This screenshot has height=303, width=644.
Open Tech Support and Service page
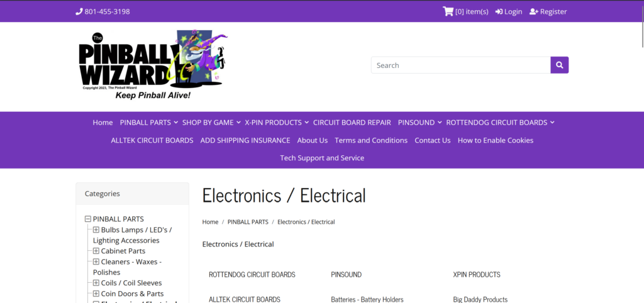coord(322,158)
